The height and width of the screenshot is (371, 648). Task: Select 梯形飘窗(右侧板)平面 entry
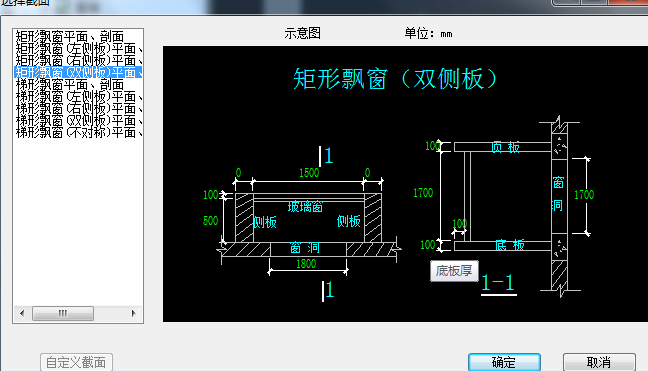coord(79,108)
